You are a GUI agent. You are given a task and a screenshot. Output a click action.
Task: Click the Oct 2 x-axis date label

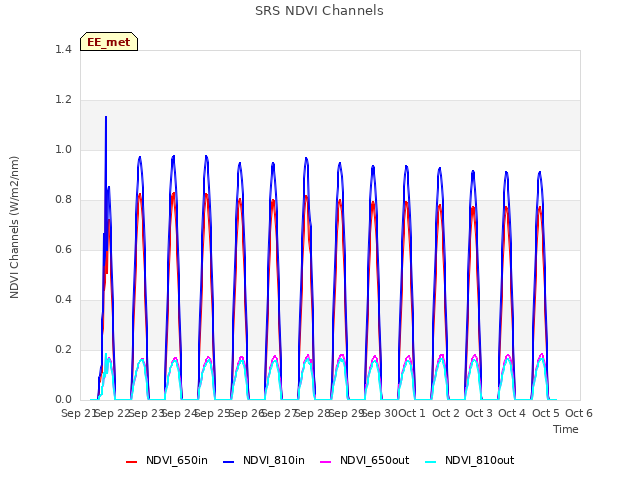click(446, 413)
